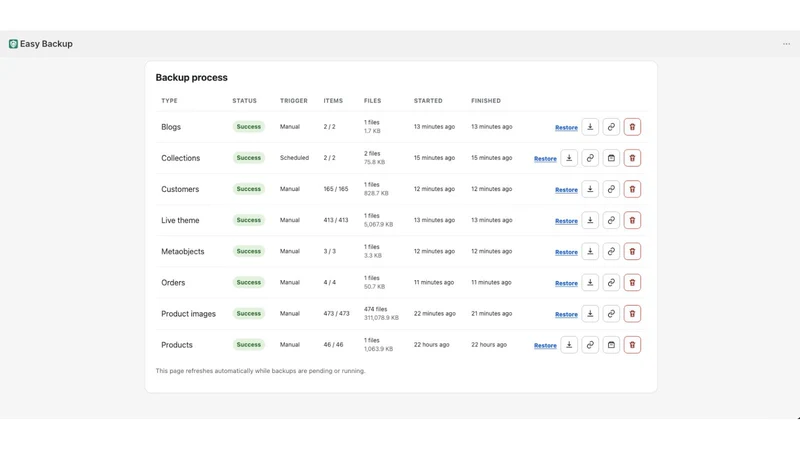
Task: Select the Live theme type cell
Action: (x=180, y=220)
